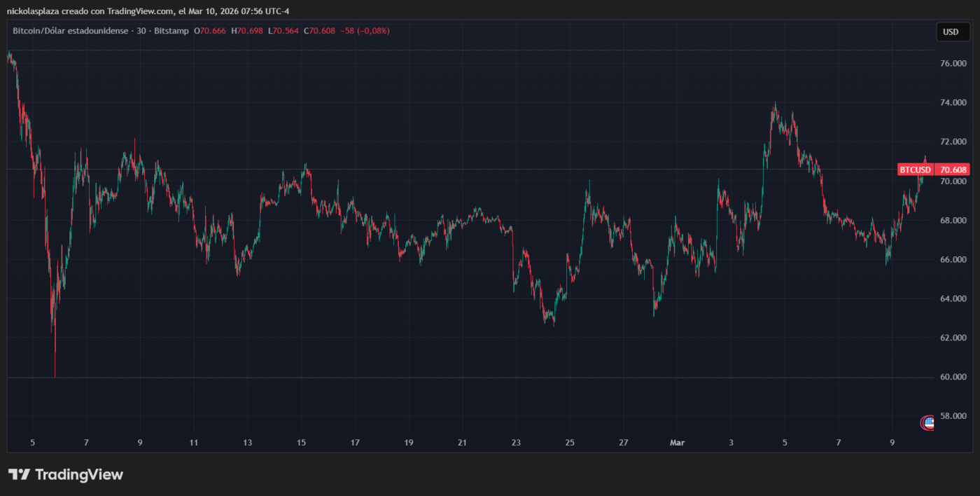The image size is (980, 496).
Task: Click the −58 (−0,08%) change value
Action: tap(365, 31)
